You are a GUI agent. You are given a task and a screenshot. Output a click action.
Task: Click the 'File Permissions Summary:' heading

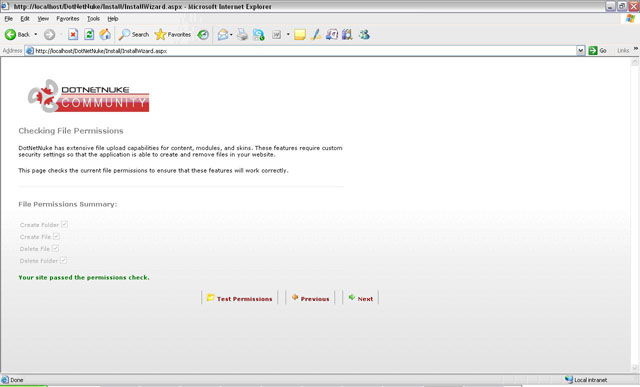tap(67, 204)
